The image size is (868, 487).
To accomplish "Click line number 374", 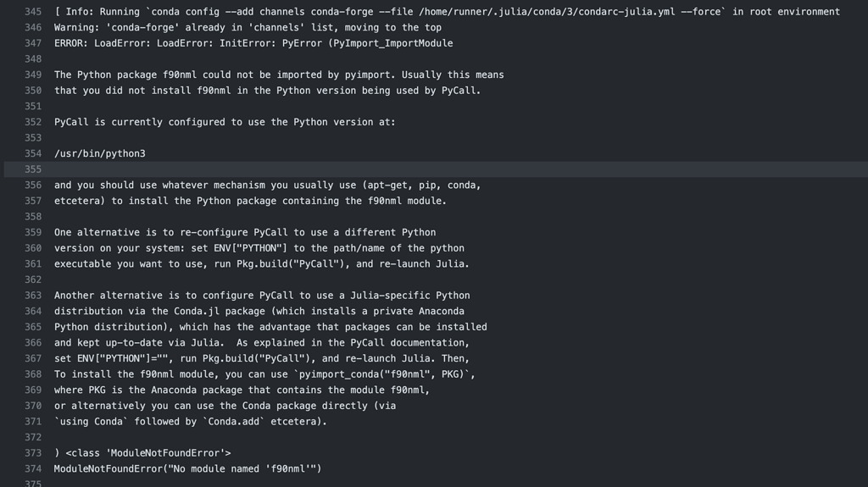I will click(x=32, y=468).
